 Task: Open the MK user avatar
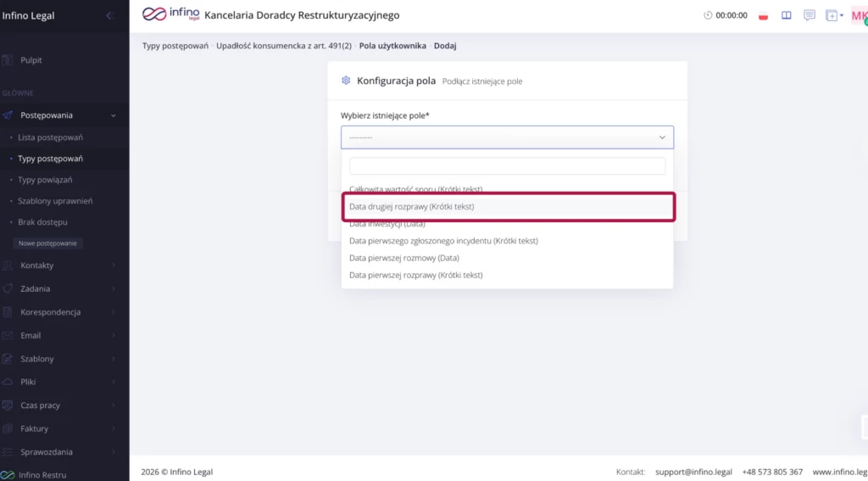click(x=860, y=15)
